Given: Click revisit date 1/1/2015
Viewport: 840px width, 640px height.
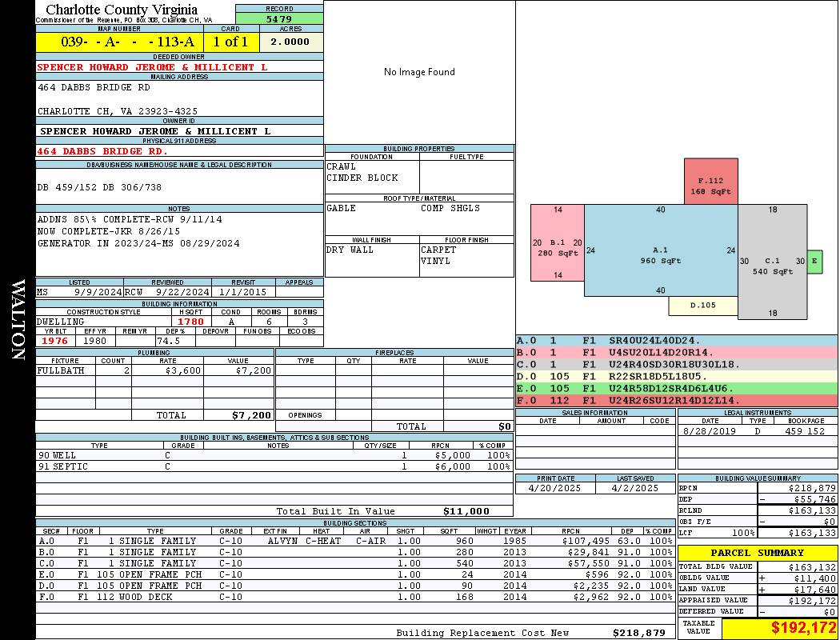Looking at the screenshot, I should pos(242,293).
